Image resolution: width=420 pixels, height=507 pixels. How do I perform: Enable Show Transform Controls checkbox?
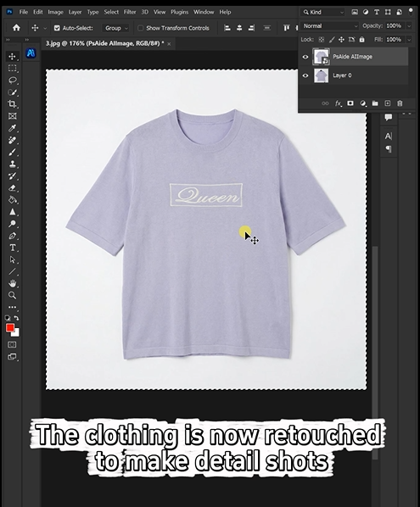click(x=141, y=28)
